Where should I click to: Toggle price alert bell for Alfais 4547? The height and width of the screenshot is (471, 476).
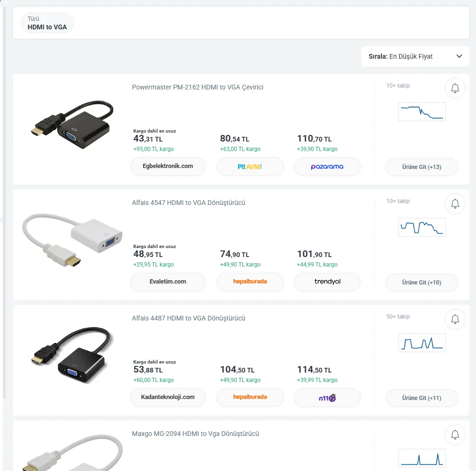tap(455, 204)
